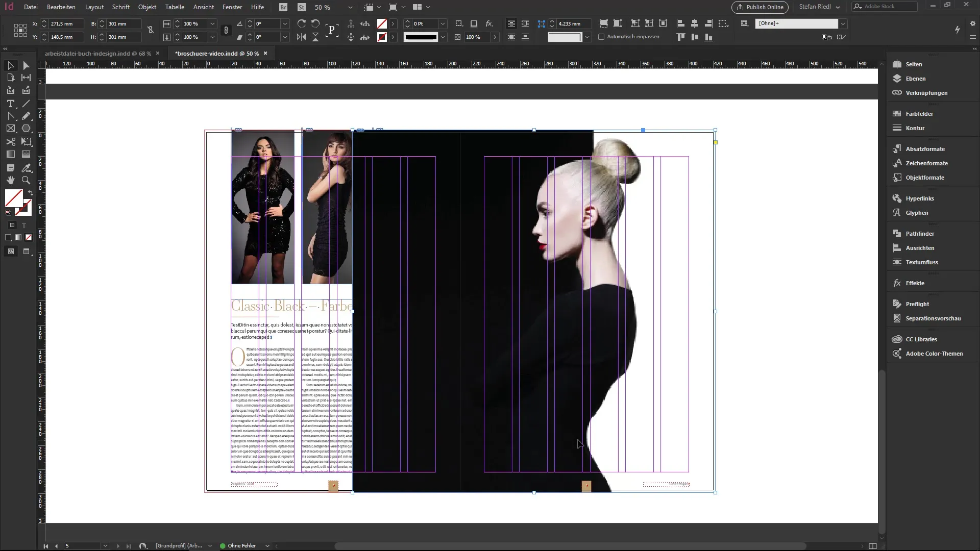Click the Publish Online button
The width and height of the screenshot is (980, 551).
(x=760, y=7)
